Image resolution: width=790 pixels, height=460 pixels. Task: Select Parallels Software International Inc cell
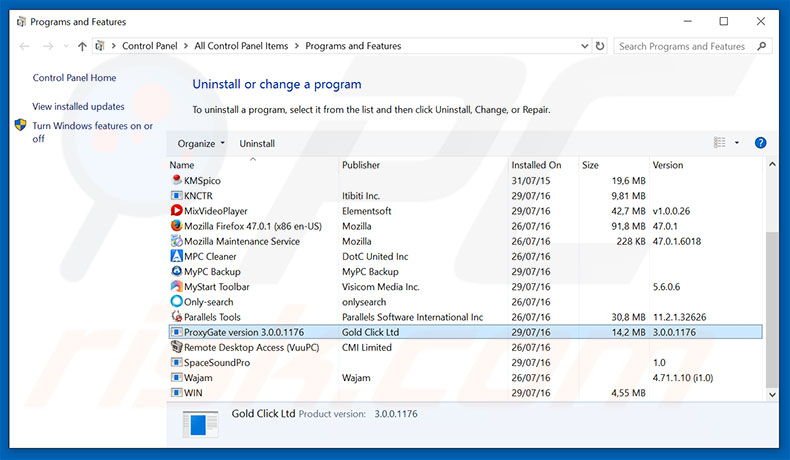click(412, 316)
